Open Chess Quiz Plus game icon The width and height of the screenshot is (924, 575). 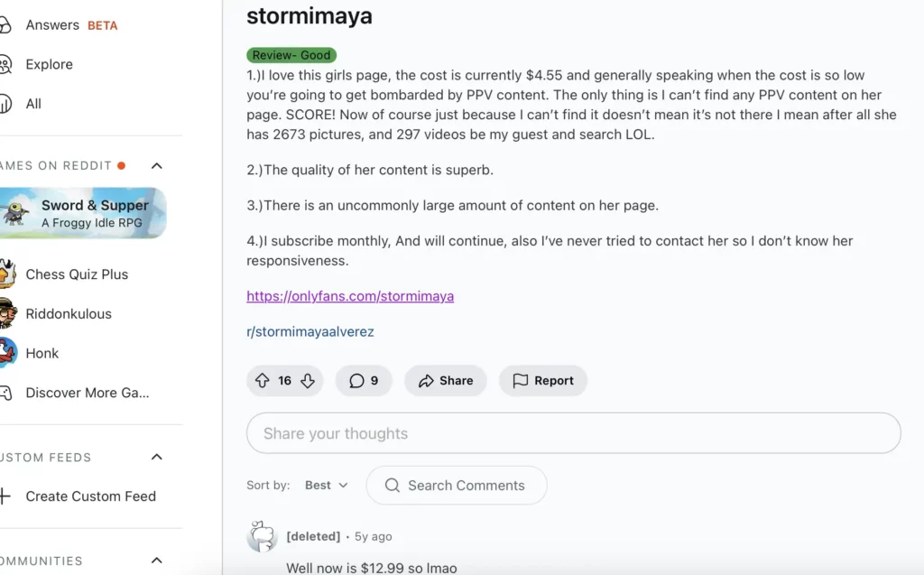[x=7, y=274]
